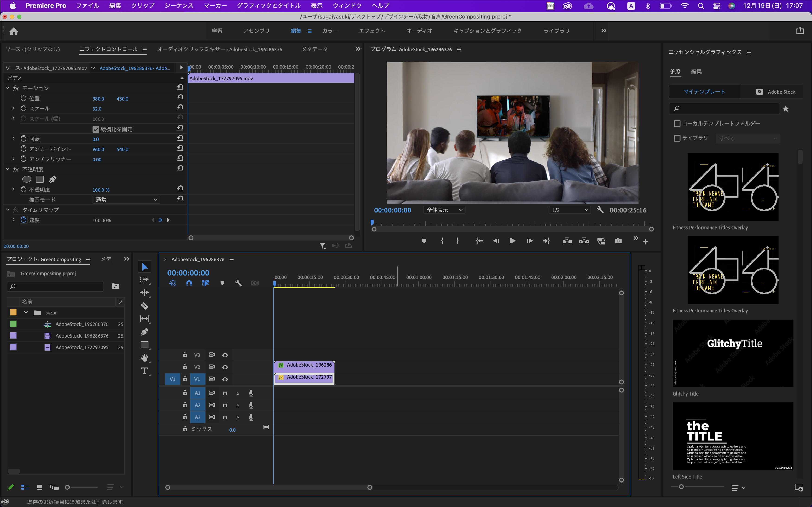Uncheck 縦横比を固定 checkbox
The width and height of the screenshot is (812, 507).
tap(96, 130)
